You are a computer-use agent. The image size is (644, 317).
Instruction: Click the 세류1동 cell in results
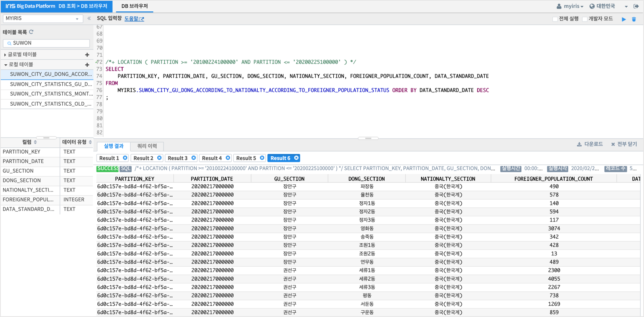[x=367, y=271]
